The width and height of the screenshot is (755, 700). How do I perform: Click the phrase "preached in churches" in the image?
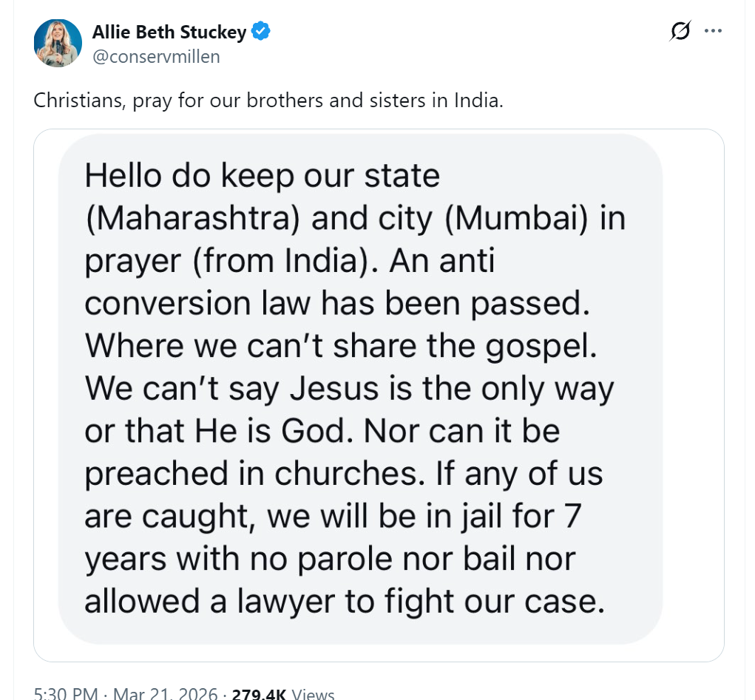[x=260, y=474]
